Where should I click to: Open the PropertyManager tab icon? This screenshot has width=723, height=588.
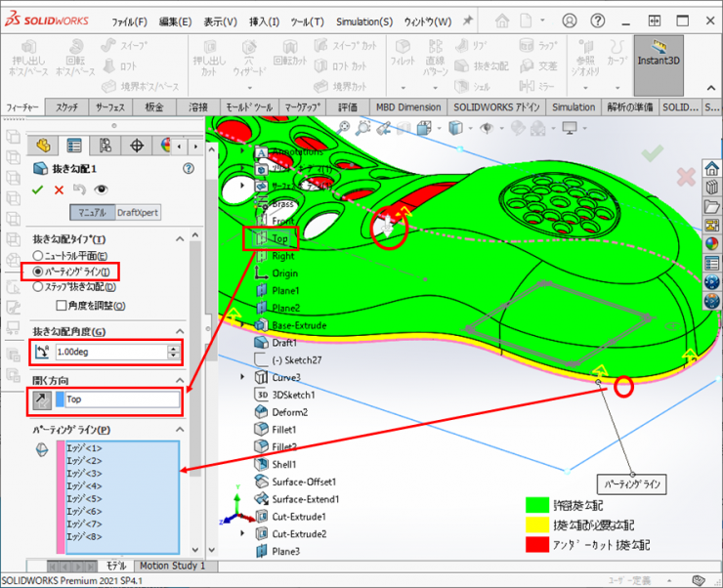[74, 146]
